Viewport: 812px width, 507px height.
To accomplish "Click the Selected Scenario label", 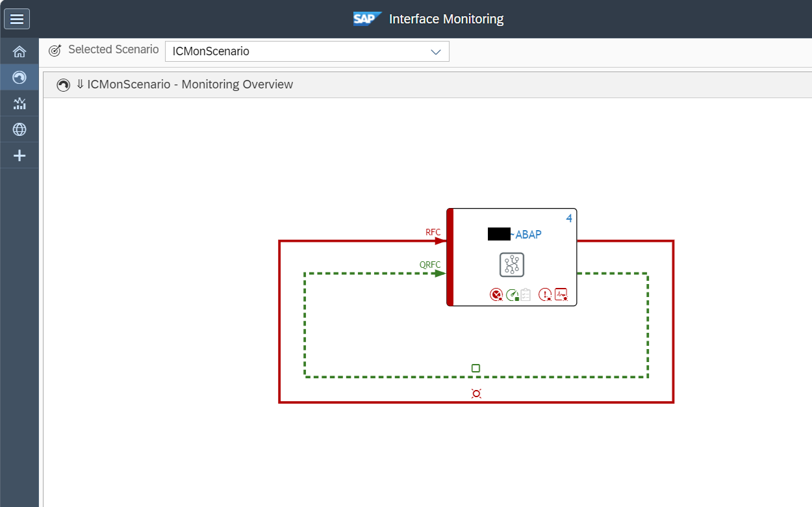I will [x=114, y=49].
